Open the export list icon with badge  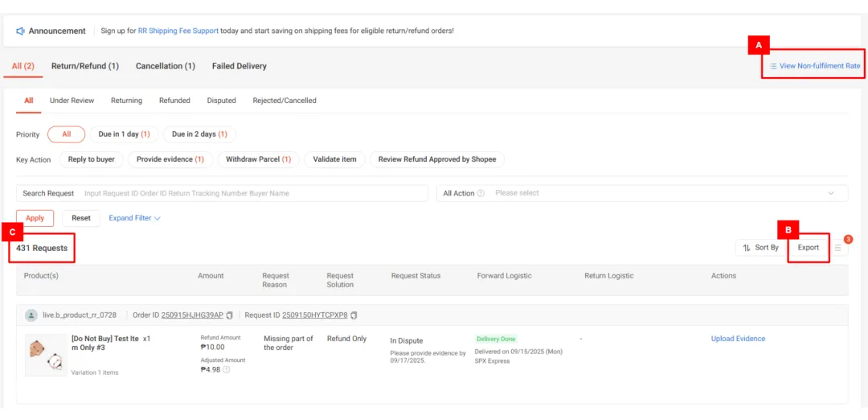[838, 248]
